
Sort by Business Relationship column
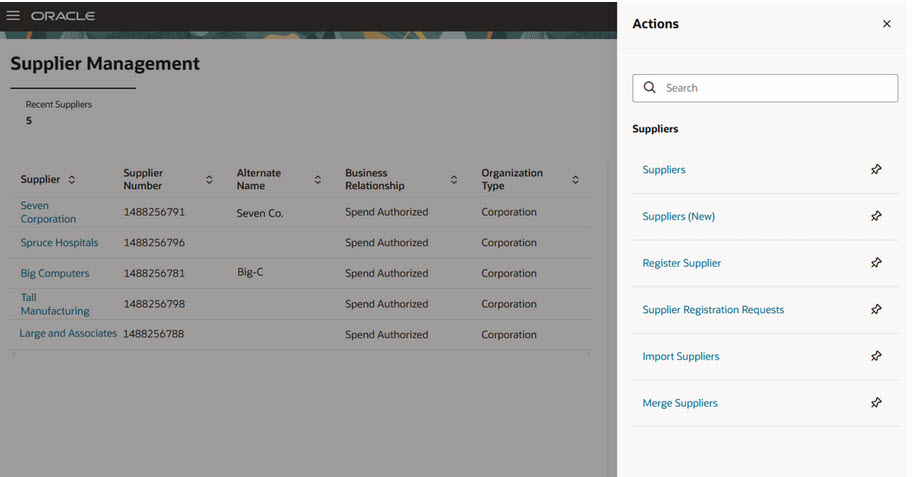(454, 180)
